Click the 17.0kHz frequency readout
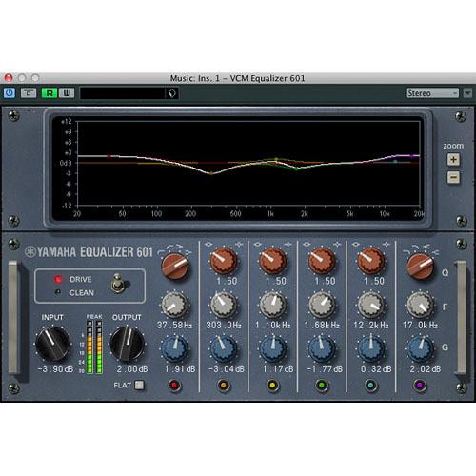476x476 pixels. [420, 326]
